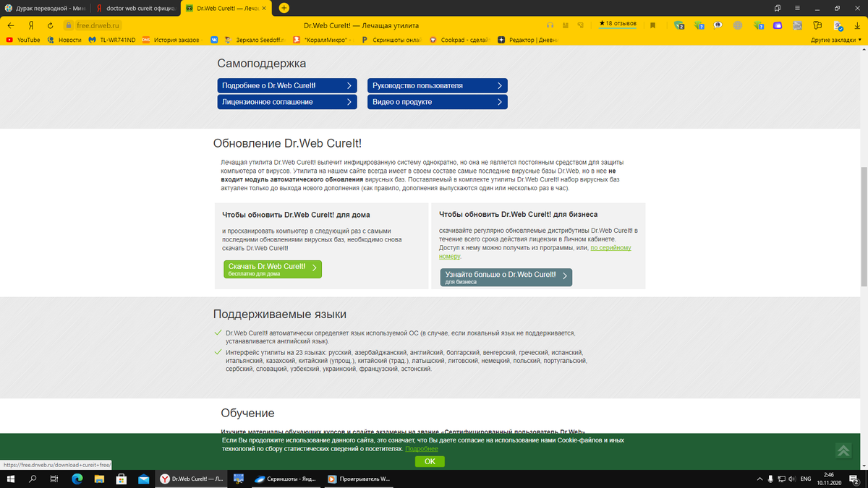Open a new tab with plus button

[284, 8]
